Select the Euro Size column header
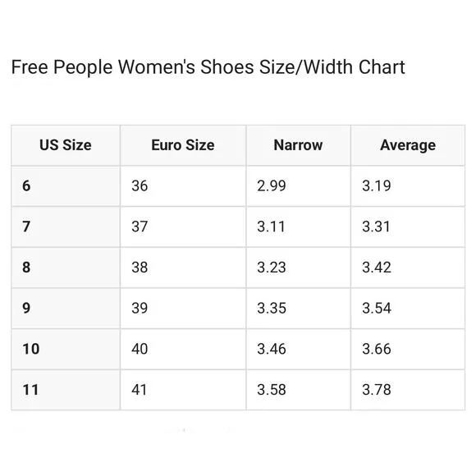Viewport: 476px width, 476px height. [x=183, y=145]
